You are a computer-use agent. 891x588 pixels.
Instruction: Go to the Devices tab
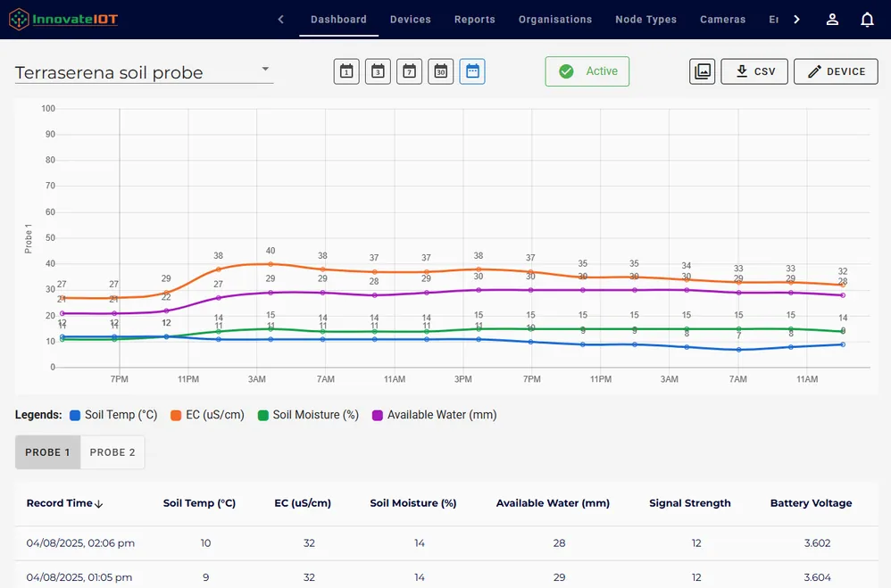(x=411, y=20)
